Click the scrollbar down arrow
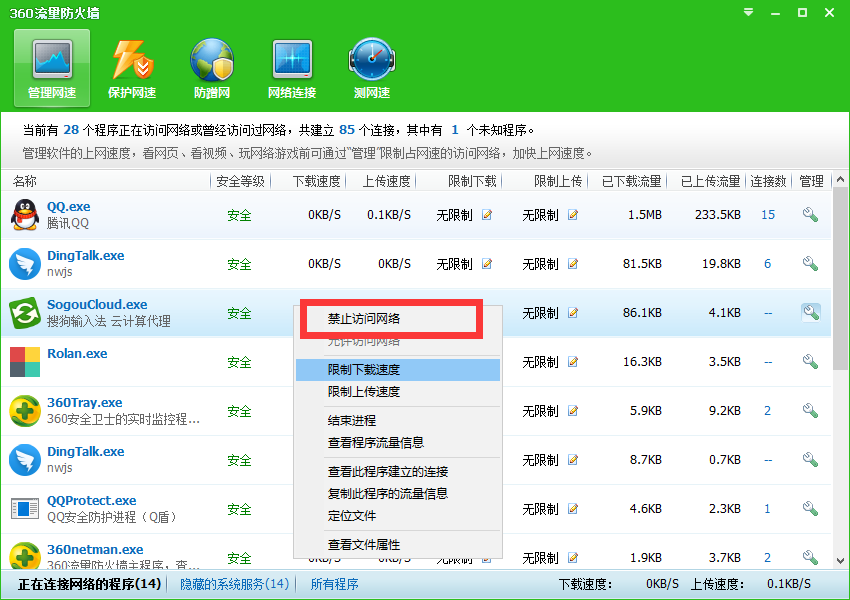This screenshot has width=850, height=600. click(x=840, y=561)
